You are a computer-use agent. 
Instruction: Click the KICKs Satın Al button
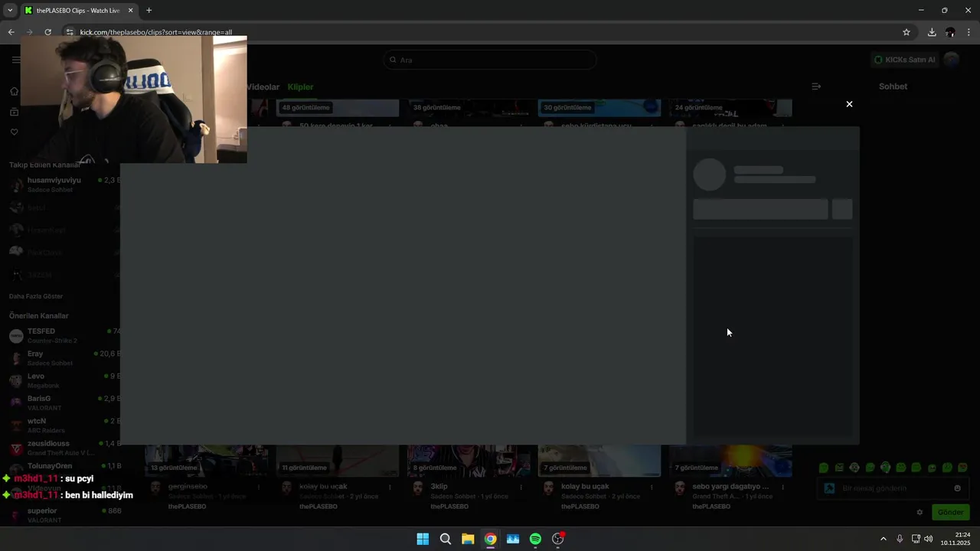[x=904, y=60]
